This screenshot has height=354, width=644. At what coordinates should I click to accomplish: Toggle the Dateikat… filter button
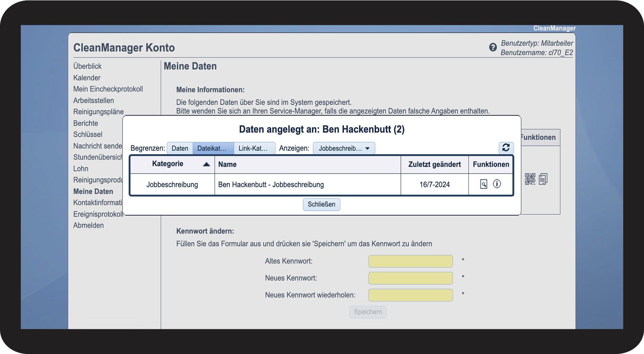[213, 148]
